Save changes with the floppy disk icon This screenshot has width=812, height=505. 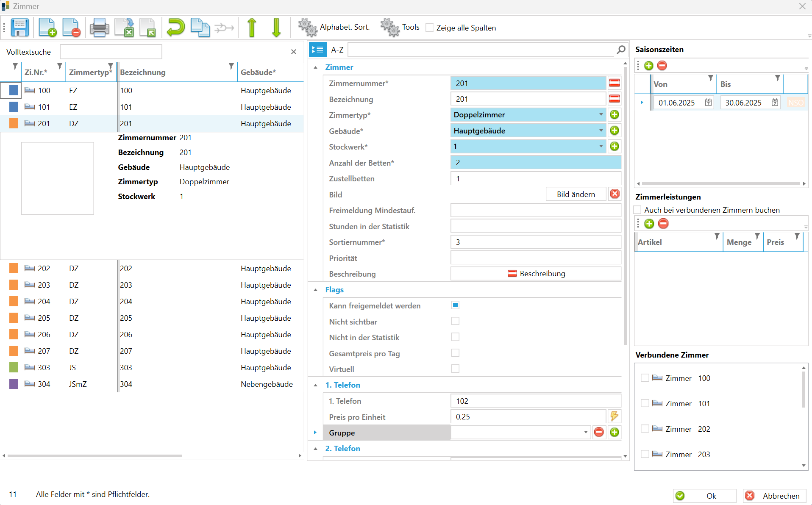coord(19,28)
